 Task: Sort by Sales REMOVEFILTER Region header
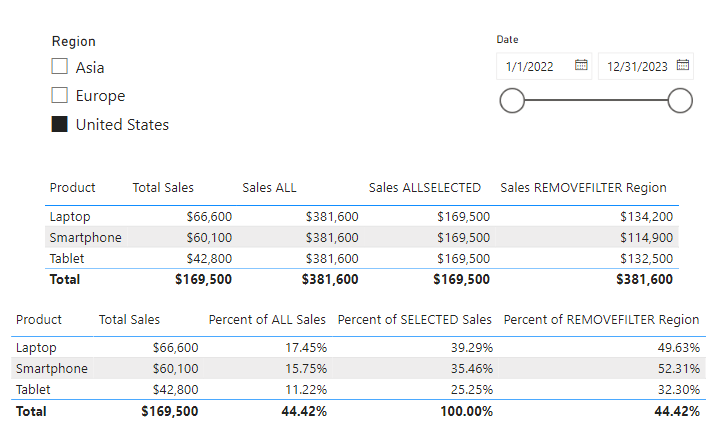[x=583, y=188]
